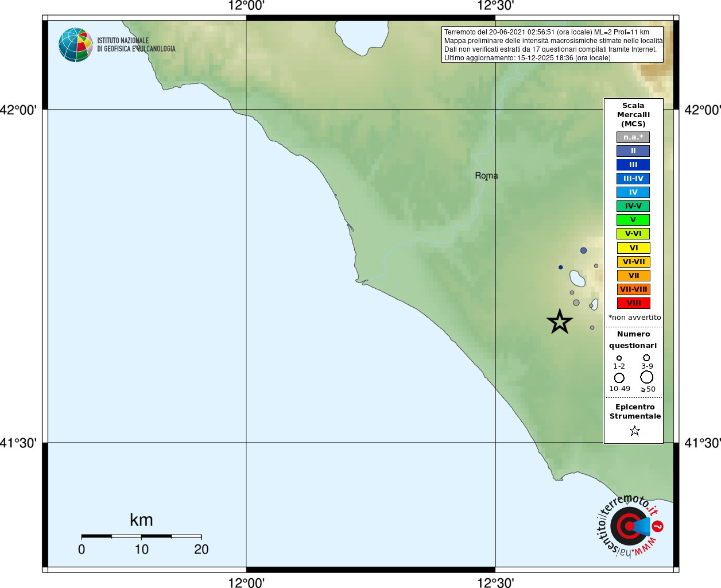This screenshot has height=588, width=721.
Task: Click the left-edge 41°30' latitude label
Action: pos(18,443)
